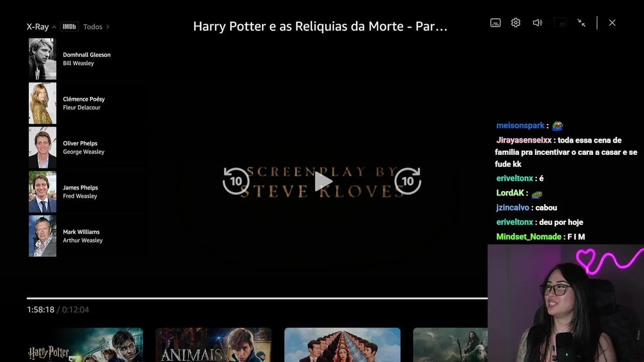Open the recommendation thumbnail with the wizard
Viewport: 644px width, 362px height.
click(450, 345)
